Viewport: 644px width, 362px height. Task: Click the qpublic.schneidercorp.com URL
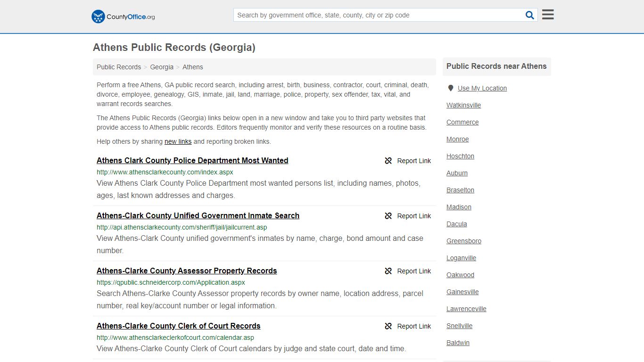point(171,282)
